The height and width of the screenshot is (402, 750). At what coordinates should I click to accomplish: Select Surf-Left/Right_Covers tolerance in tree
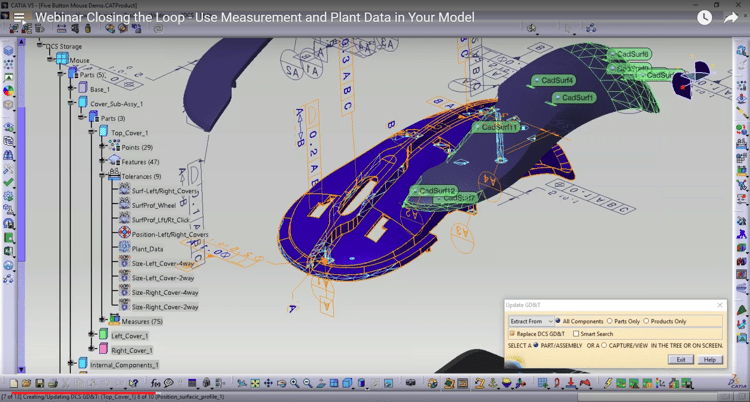pyautogui.click(x=165, y=190)
